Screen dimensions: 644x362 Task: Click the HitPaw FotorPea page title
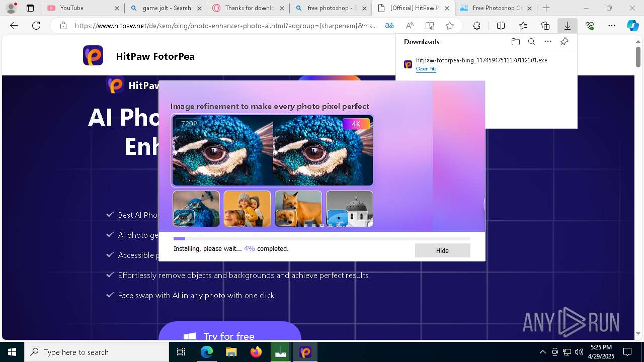click(x=155, y=56)
